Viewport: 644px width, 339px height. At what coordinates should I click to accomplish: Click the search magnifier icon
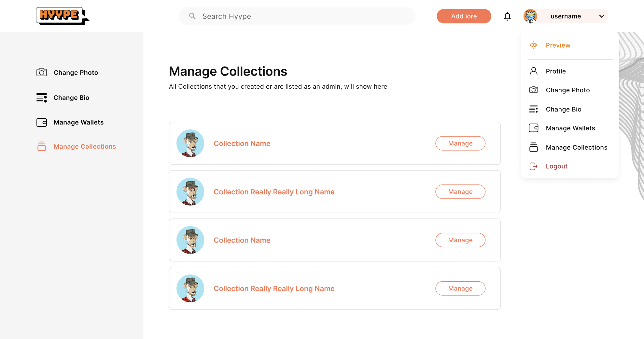point(192,16)
